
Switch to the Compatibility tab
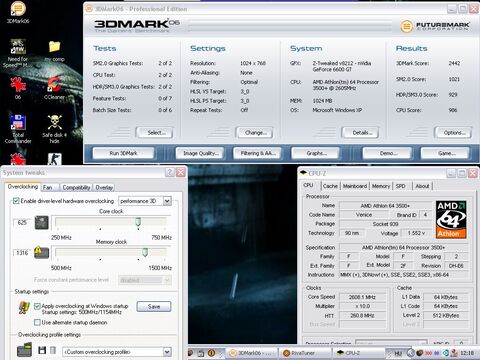pos(76,187)
